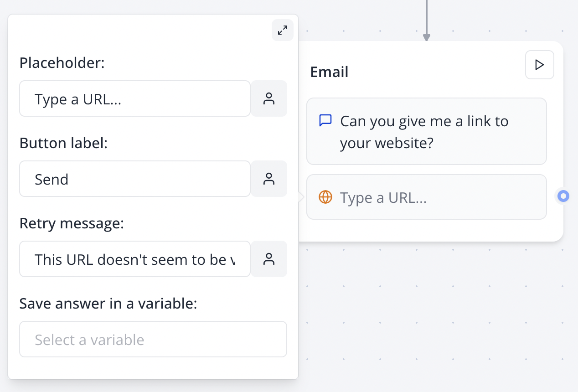
Task: Click the blue connection dot on the URL input
Action: click(x=563, y=196)
